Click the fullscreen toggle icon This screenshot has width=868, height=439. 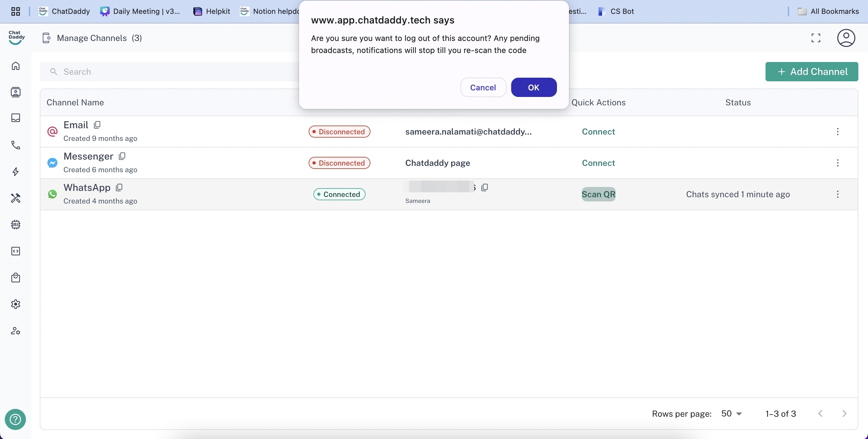point(816,38)
